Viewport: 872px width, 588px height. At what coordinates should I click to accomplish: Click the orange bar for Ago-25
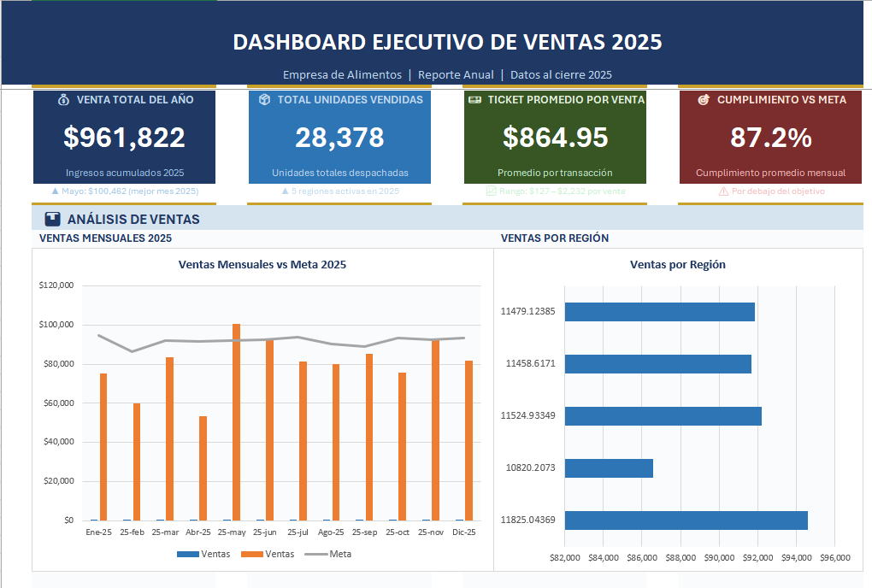tap(336, 443)
